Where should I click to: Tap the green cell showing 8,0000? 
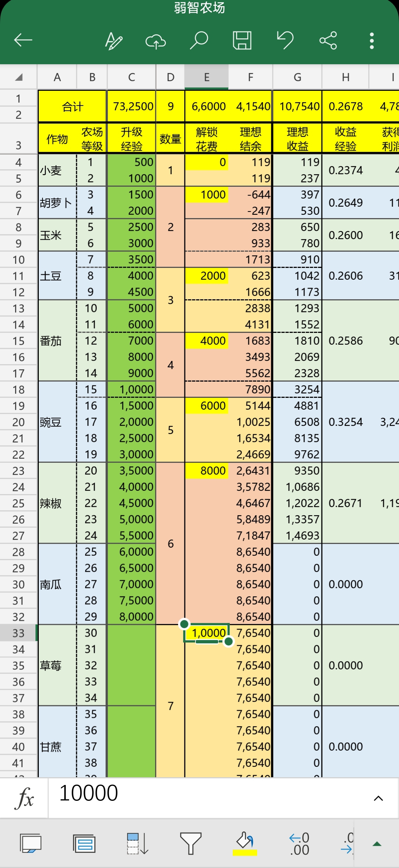pyautogui.click(x=132, y=617)
